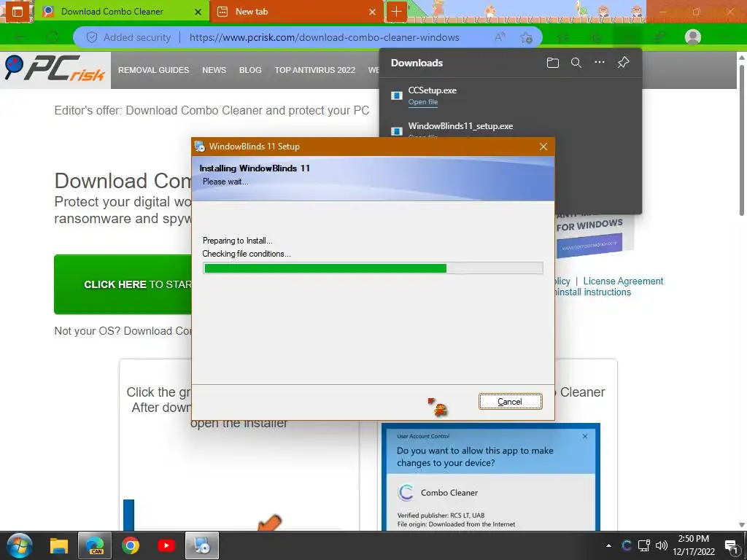Open File Explorer from taskbar

tap(59, 545)
